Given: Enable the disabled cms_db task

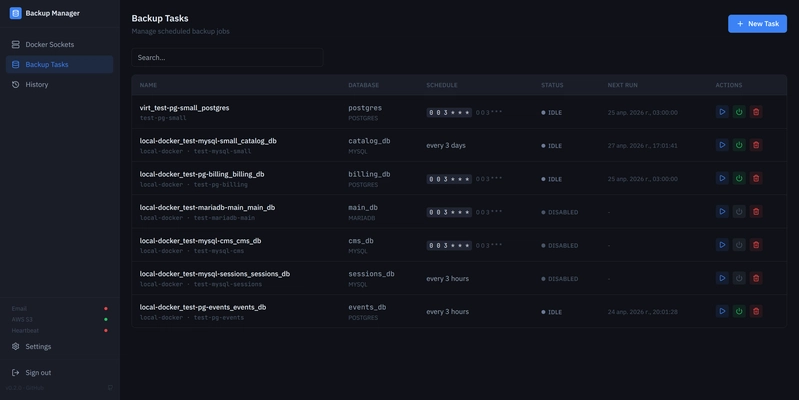Looking at the screenshot, I should click(x=739, y=245).
